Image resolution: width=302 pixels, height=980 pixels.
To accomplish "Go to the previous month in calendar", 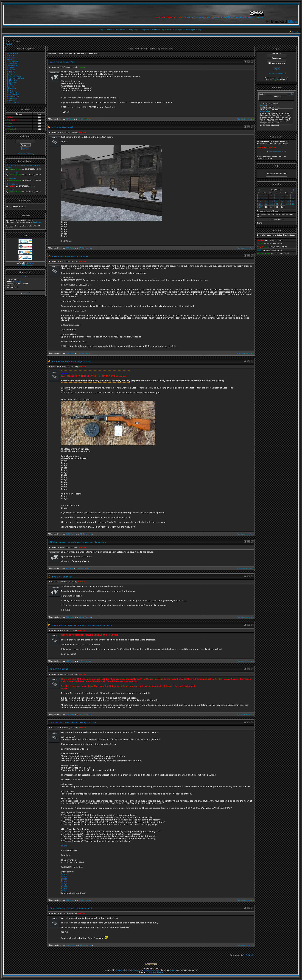I will tap(259, 189).
